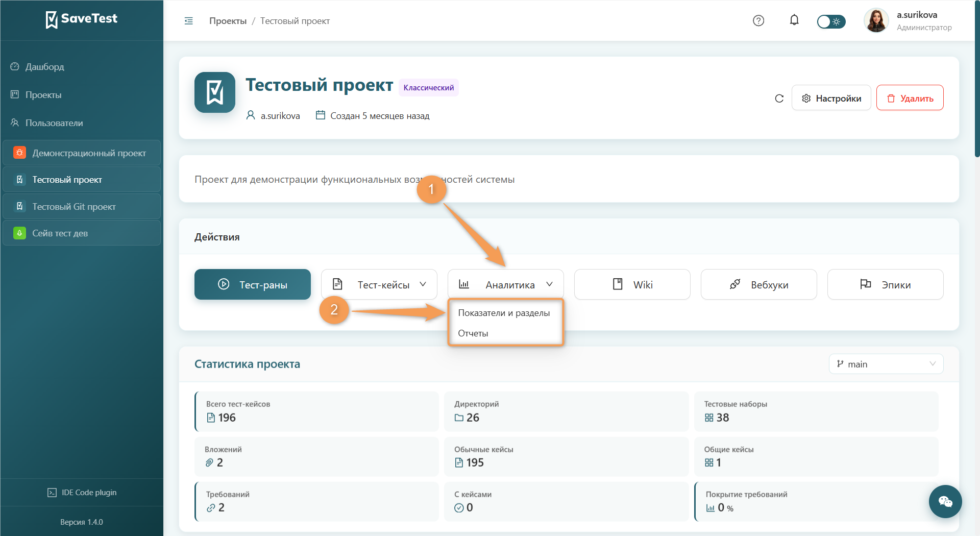Refresh the project with the reload icon

[779, 99]
